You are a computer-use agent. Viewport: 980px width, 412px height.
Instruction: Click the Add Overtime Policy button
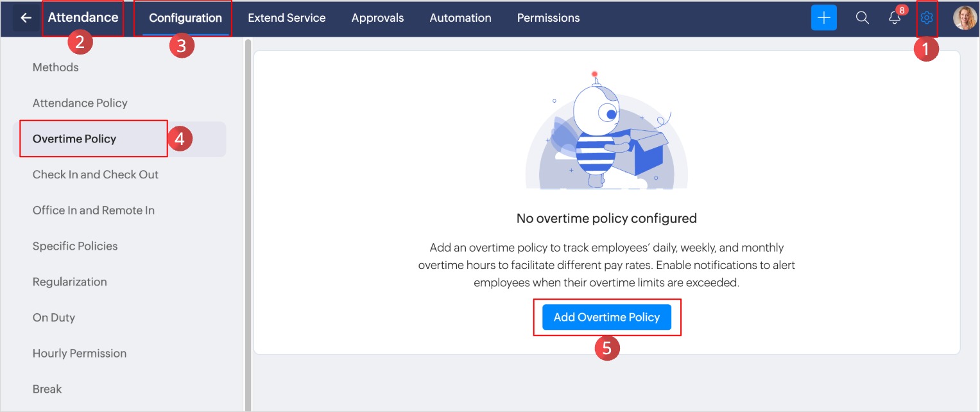(606, 317)
